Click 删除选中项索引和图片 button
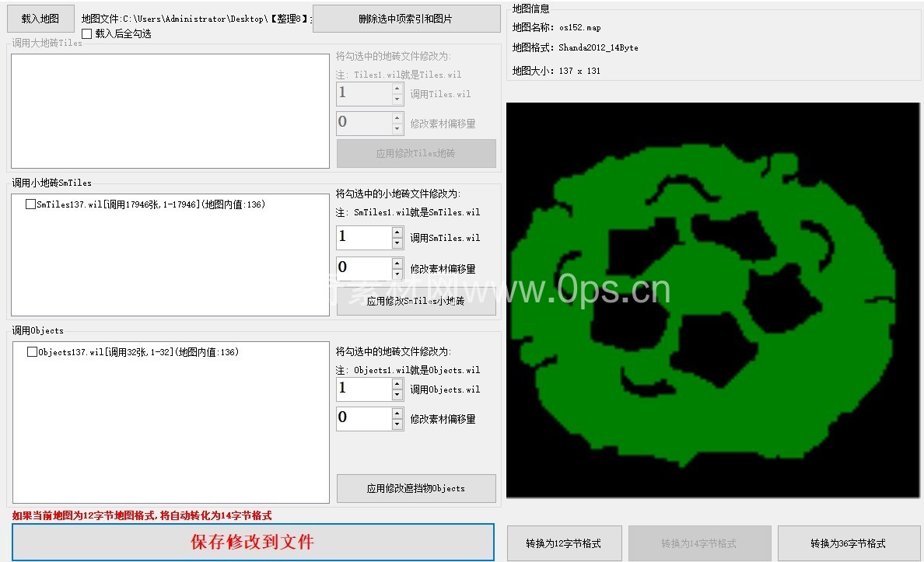924x562 pixels. 406,19
